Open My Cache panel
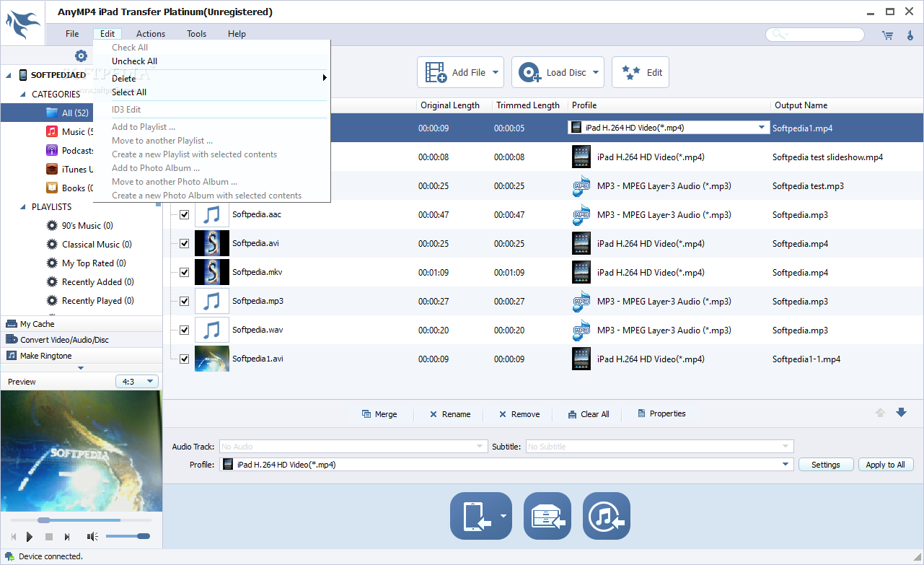Image resolution: width=924 pixels, height=565 pixels. click(81, 324)
